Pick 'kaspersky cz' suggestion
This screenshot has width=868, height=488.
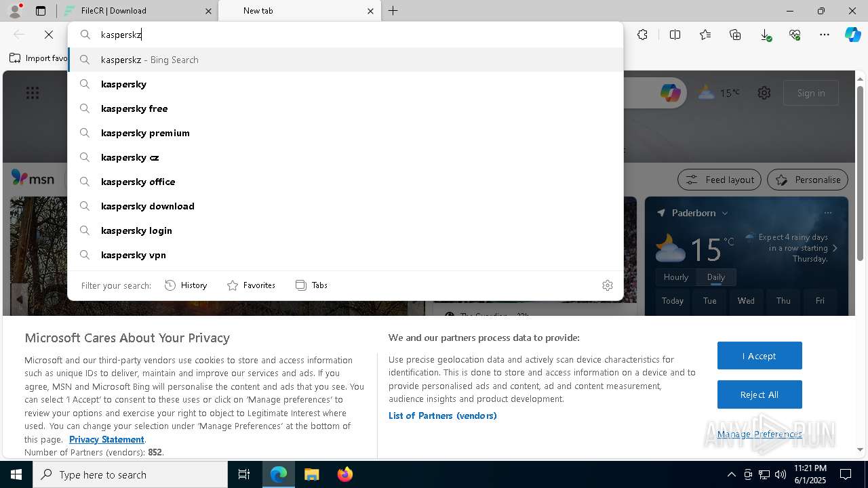346,157
